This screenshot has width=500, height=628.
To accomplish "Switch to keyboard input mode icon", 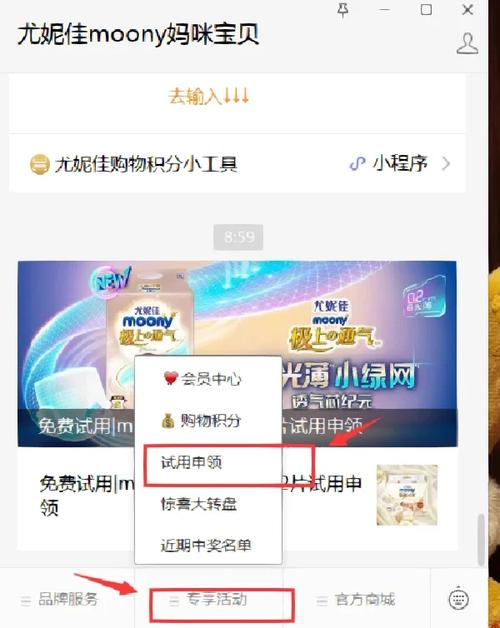I will tap(458, 599).
